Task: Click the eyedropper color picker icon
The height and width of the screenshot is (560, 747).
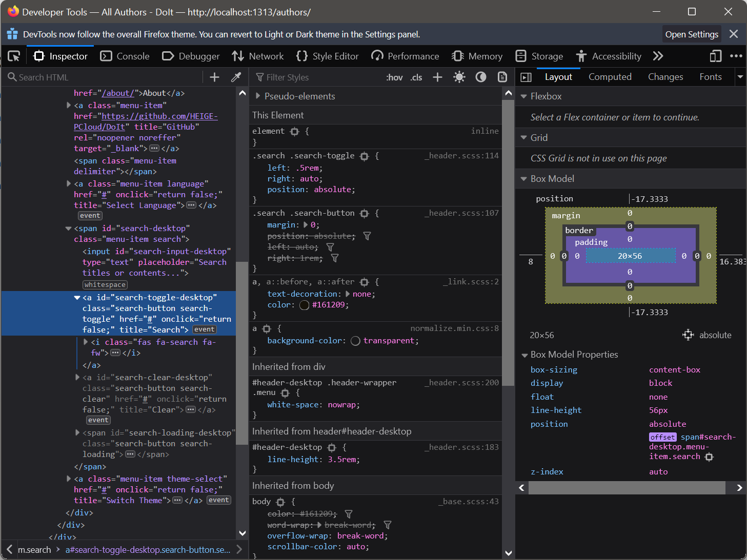Action: 236,77
